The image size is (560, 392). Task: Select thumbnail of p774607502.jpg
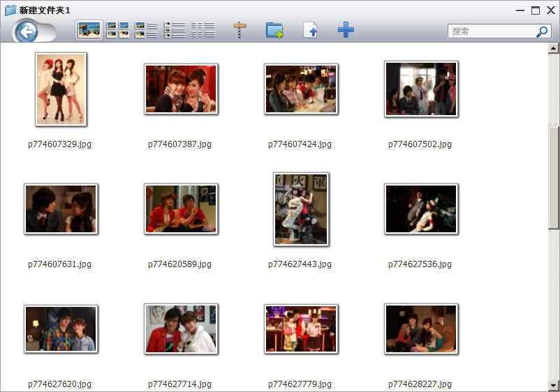click(x=422, y=89)
